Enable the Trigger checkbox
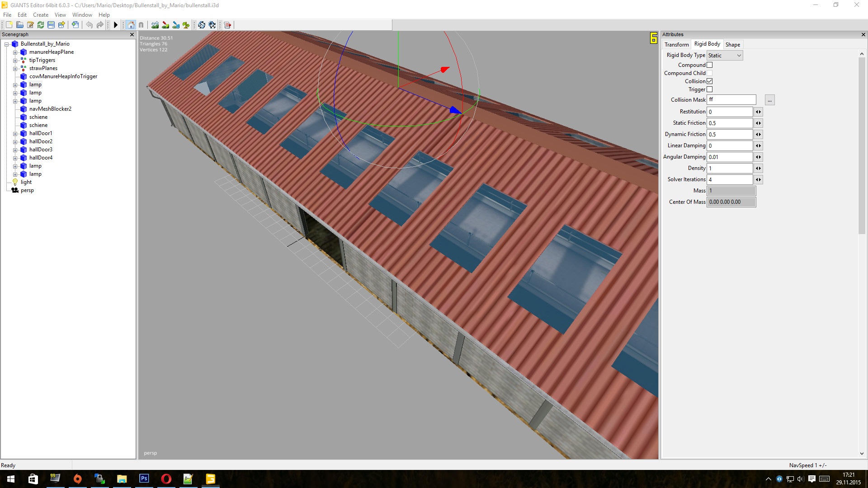The height and width of the screenshot is (488, 868). click(x=709, y=89)
